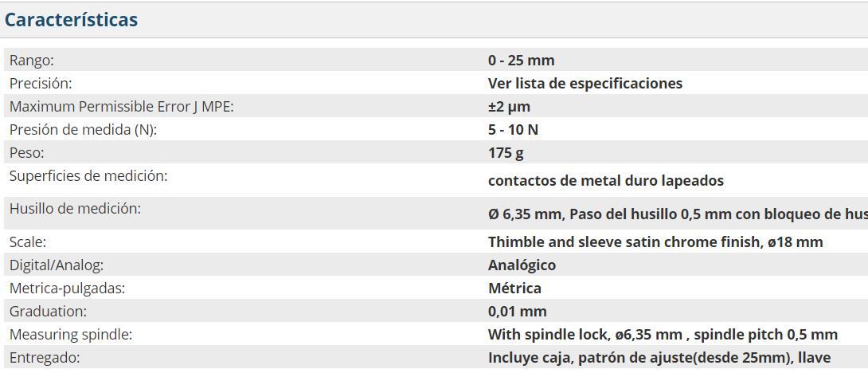This screenshot has height=373, width=868.
Task: Click the Características section heading
Action: click(x=71, y=20)
